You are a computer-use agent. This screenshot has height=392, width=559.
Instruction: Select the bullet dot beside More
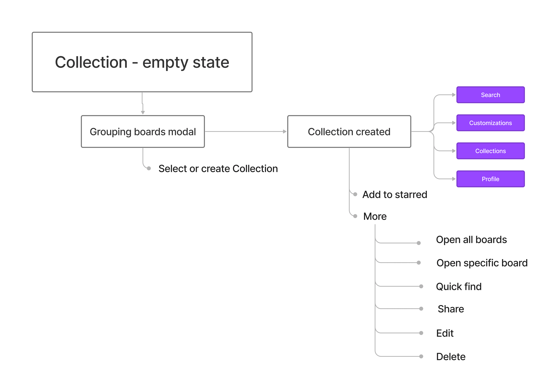click(355, 216)
